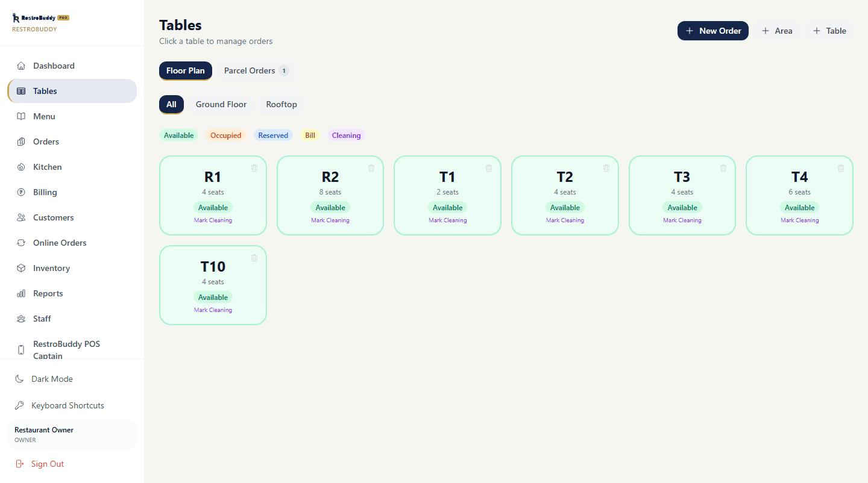
Task: Click the RestroBuddy POS Captain phone icon
Action: point(21,350)
